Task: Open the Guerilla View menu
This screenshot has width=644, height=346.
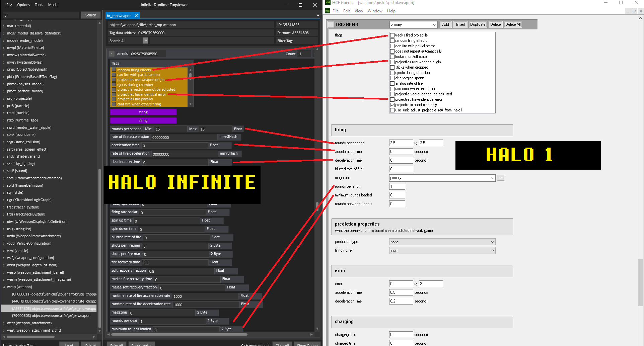Action: 359,11
